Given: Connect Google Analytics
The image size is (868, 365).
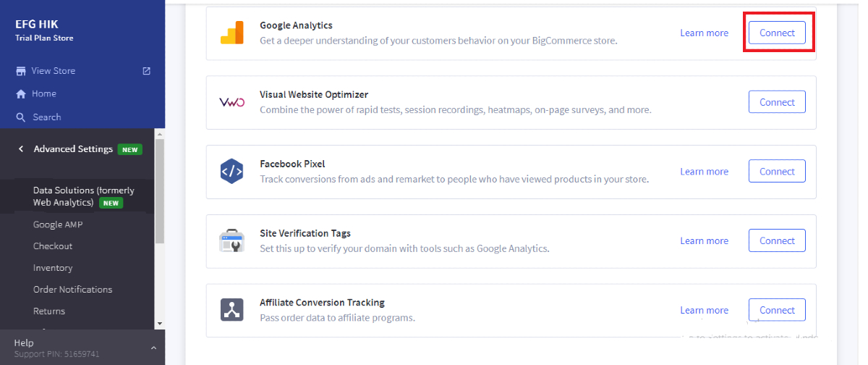Looking at the screenshot, I should (x=777, y=33).
